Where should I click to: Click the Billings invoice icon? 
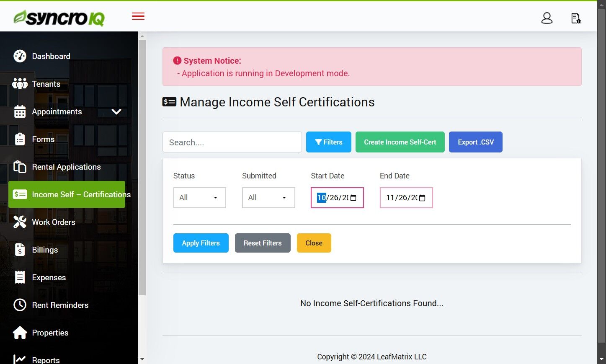point(20,250)
